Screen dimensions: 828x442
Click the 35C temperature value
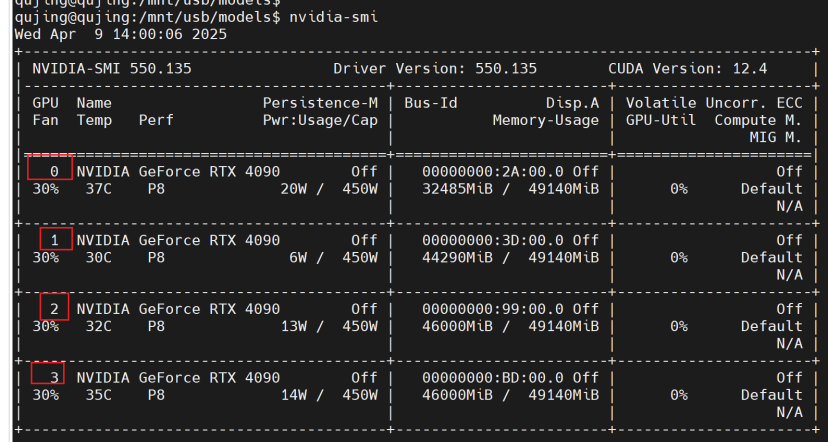click(x=99, y=395)
